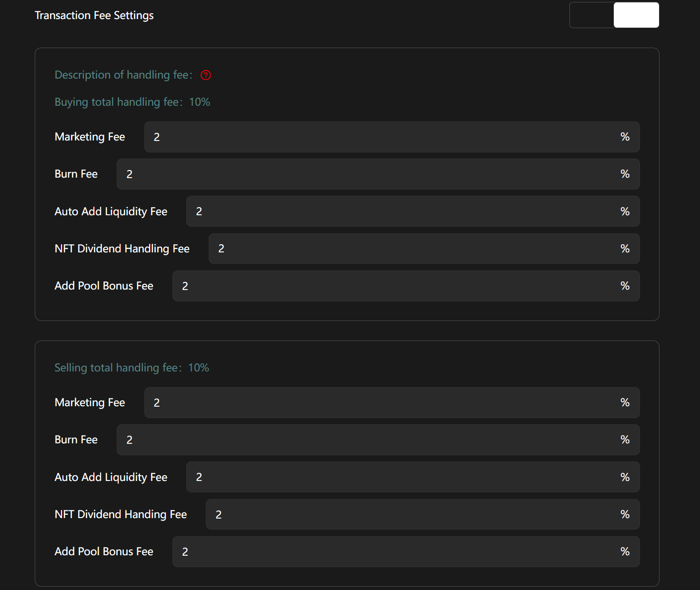Focus the buying Marketing Fee input field
This screenshot has width=700, height=590.
point(381,137)
